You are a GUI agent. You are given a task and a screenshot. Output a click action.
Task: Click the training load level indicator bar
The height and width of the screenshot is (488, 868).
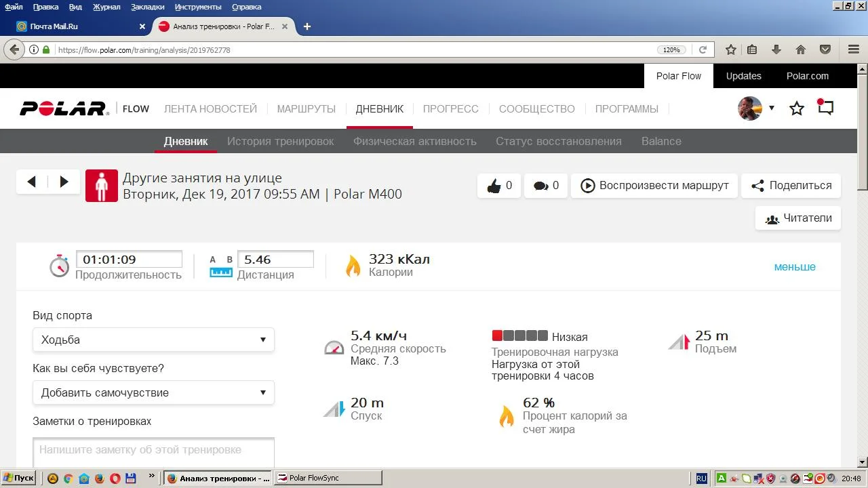pos(519,335)
